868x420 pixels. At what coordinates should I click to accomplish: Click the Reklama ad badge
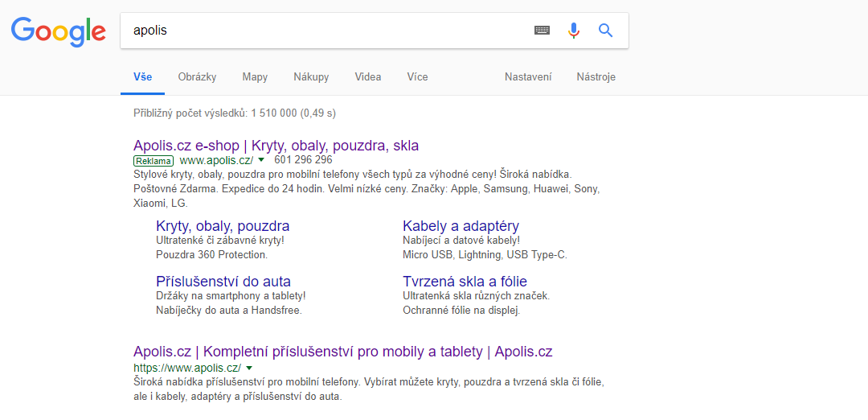[x=154, y=161]
